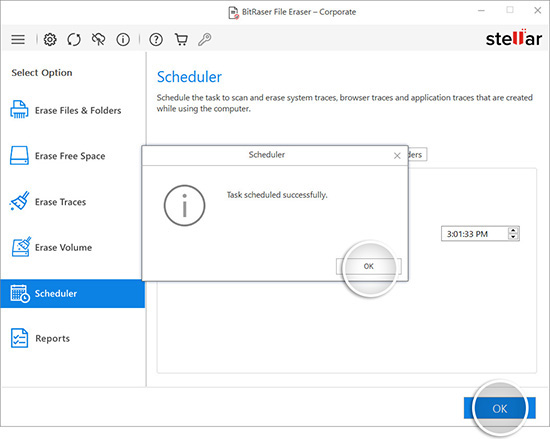The image size is (550, 439).
Task: Select Erase Traces option
Action: [x=73, y=202]
